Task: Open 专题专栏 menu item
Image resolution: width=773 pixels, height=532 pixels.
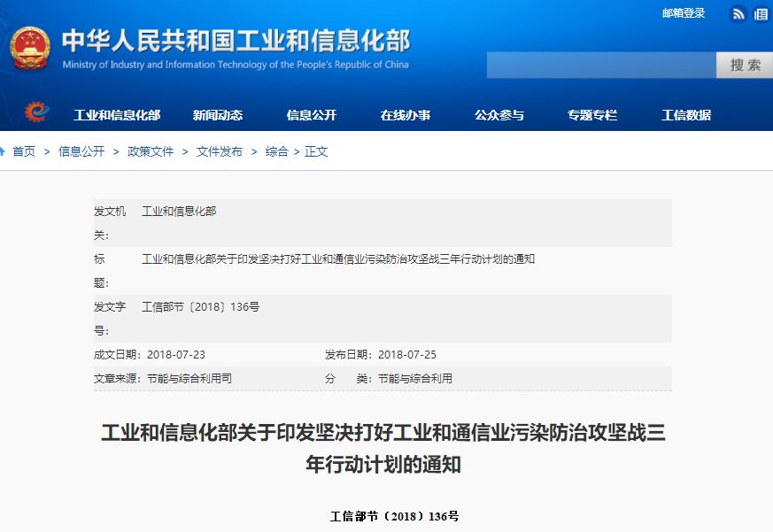Action: [x=592, y=115]
